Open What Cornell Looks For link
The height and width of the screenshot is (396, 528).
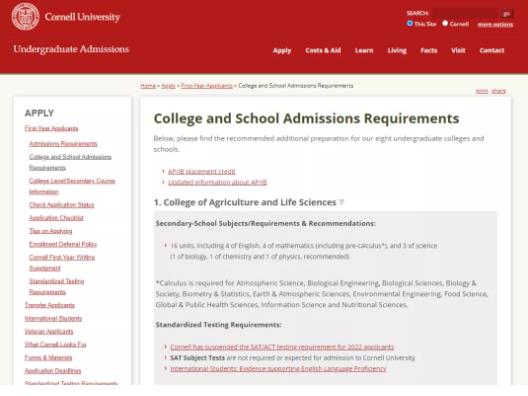click(x=56, y=344)
